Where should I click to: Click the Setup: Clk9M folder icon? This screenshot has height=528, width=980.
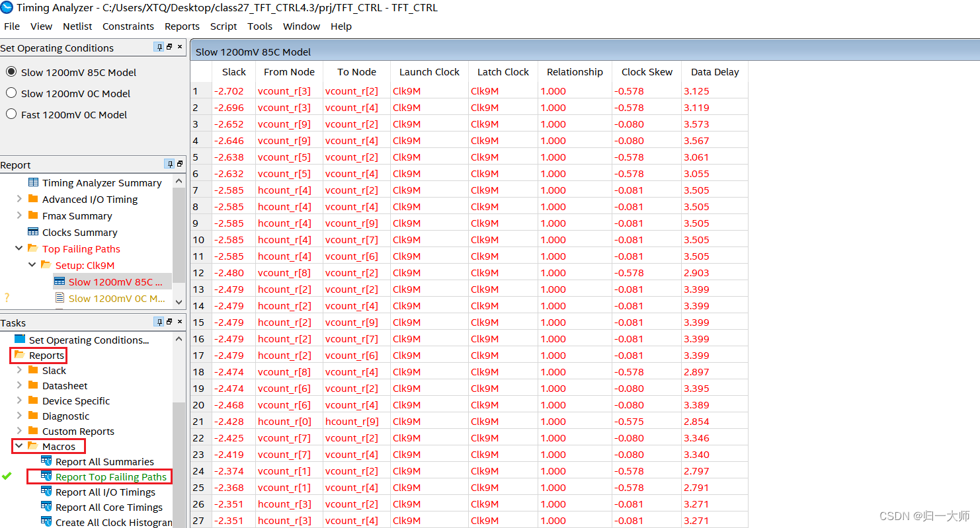[46, 265]
